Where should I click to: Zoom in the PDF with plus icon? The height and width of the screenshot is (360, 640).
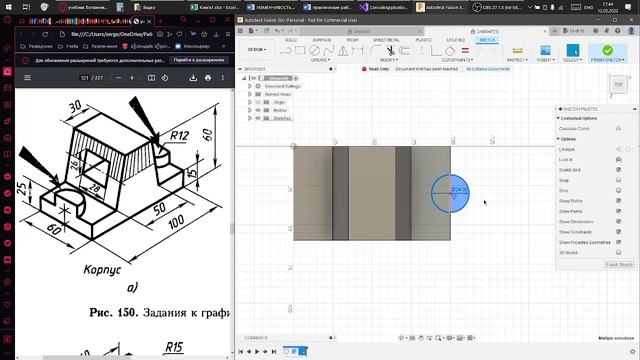pyautogui.click(x=132, y=78)
